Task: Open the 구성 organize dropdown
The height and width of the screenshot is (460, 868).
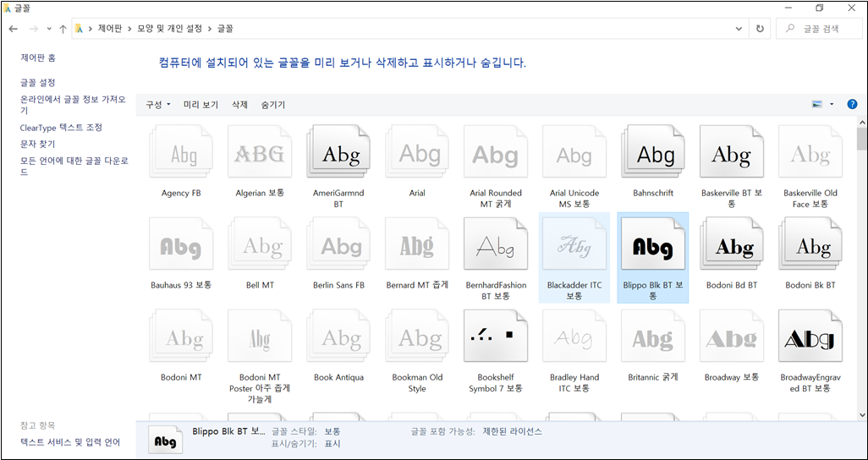Action: click(x=158, y=104)
